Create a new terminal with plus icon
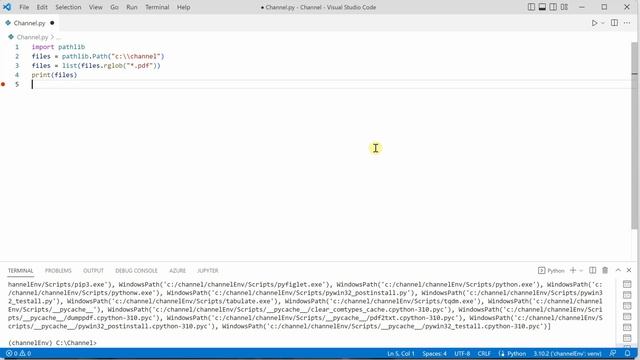The height and width of the screenshot is (360, 640). (x=573, y=270)
